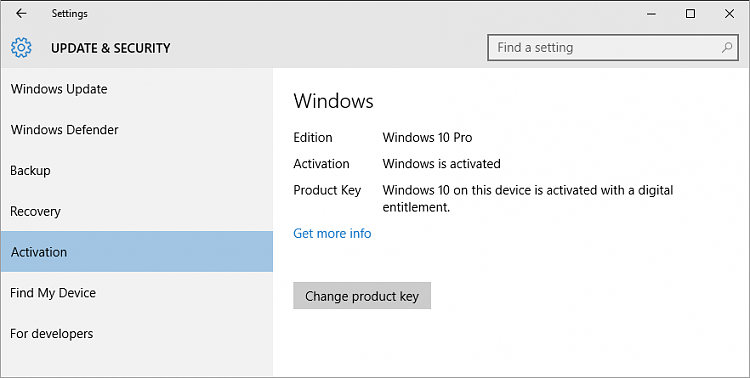Screen dimensions: 750x378
Task: Minimize the Settings window
Action: pos(651,13)
